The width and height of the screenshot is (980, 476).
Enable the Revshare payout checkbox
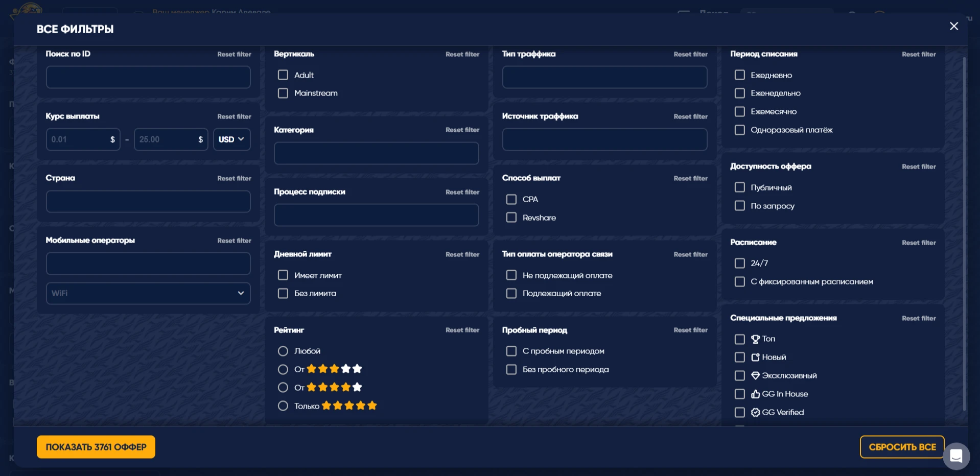[511, 218]
